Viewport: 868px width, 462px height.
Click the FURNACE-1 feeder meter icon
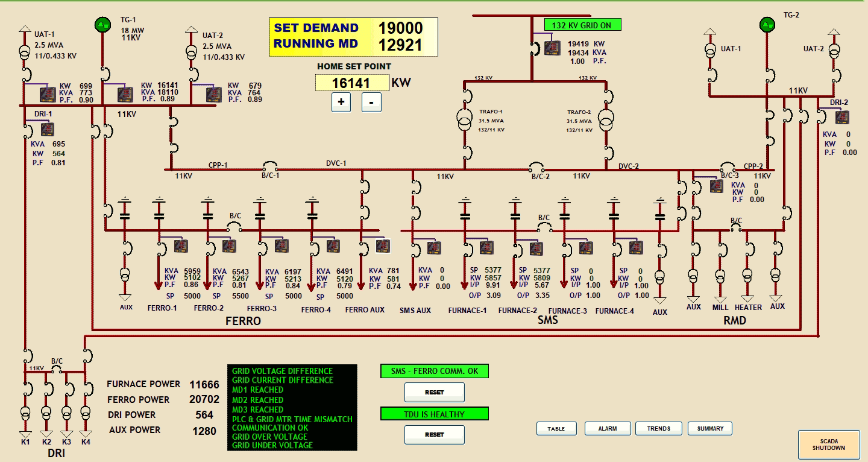tap(486, 247)
